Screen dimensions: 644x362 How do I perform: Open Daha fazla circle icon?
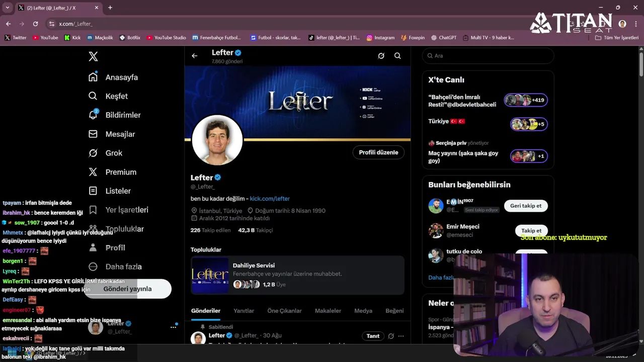(93, 266)
